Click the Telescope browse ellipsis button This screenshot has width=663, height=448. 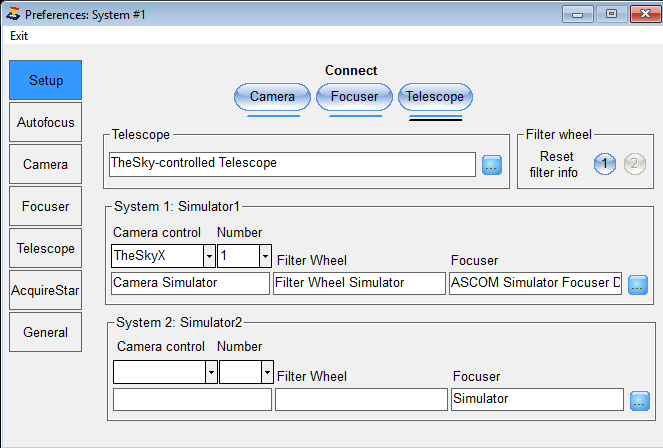coord(492,165)
